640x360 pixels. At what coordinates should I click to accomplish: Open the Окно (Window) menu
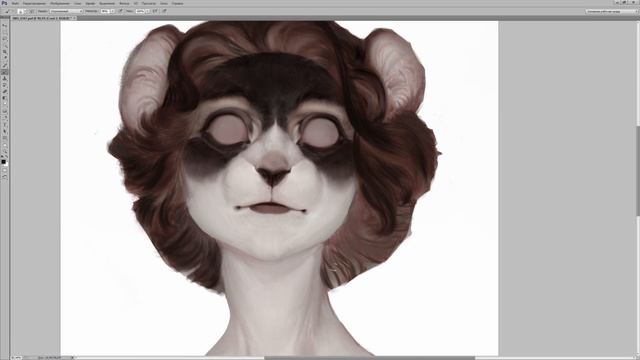(x=164, y=3)
